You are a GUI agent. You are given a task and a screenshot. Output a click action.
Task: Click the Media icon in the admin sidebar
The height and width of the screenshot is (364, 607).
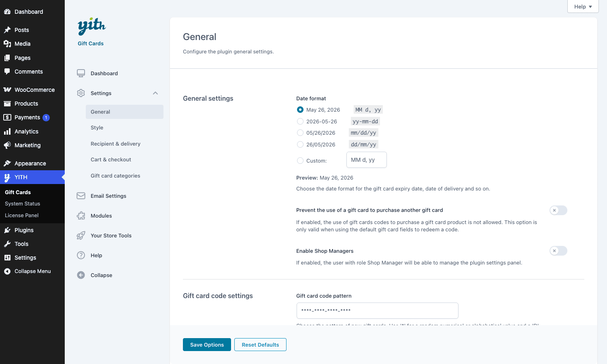click(x=7, y=44)
